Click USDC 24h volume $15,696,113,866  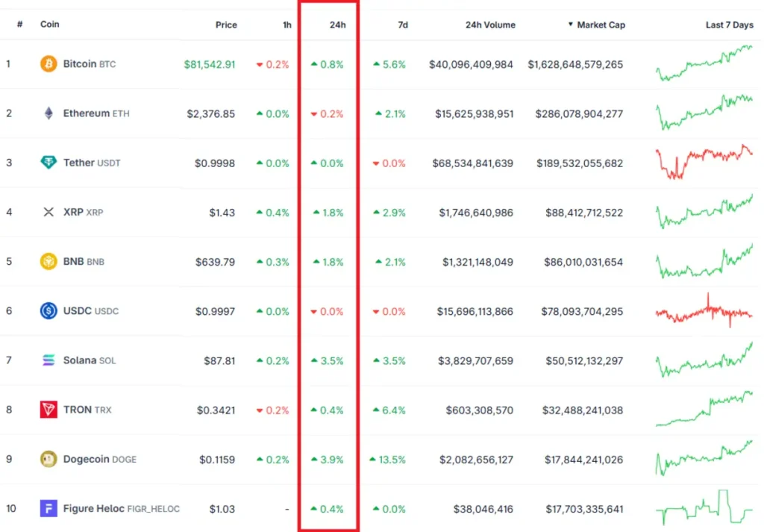[475, 311]
